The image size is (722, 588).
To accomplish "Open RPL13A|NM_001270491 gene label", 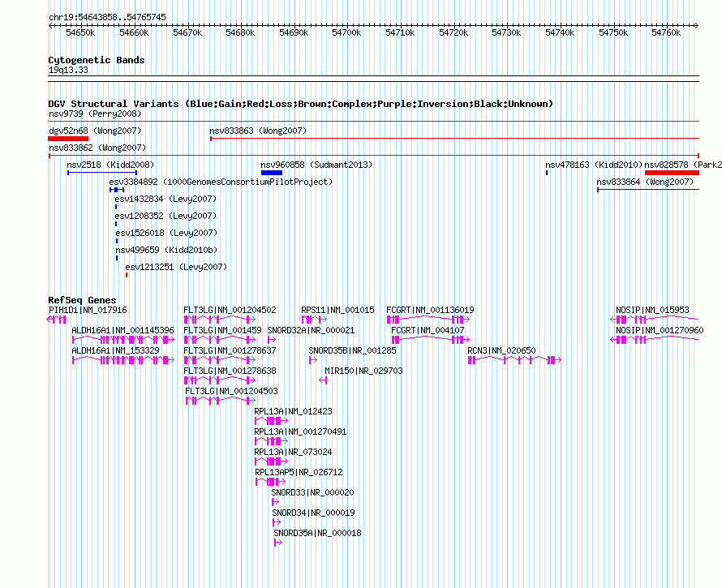I will tap(300, 432).
